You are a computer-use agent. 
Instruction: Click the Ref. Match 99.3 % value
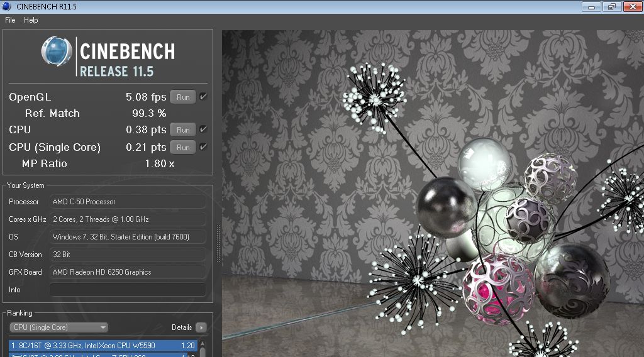click(x=149, y=113)
